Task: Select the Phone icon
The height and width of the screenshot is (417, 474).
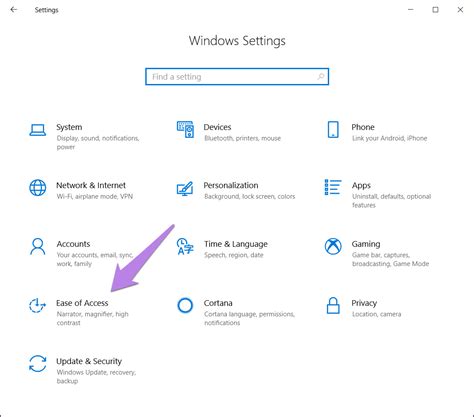Action: point(333,130)
